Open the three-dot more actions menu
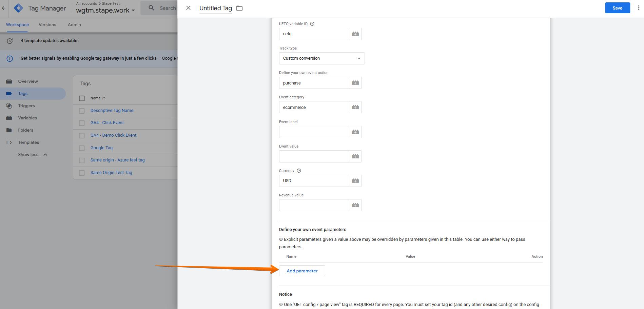644x309 pixels. [639, 8]
